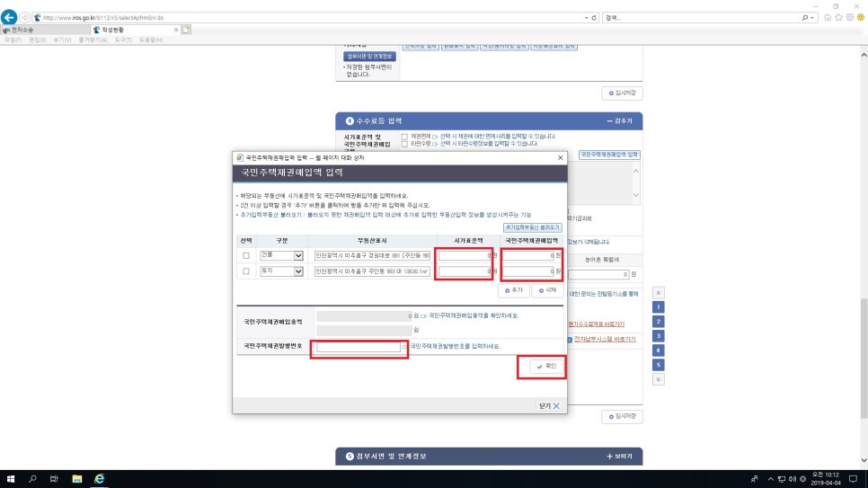Confirm with the 확인 button
Image resolution: width=868 pixels, height=488 pixels.
point(545,366)
